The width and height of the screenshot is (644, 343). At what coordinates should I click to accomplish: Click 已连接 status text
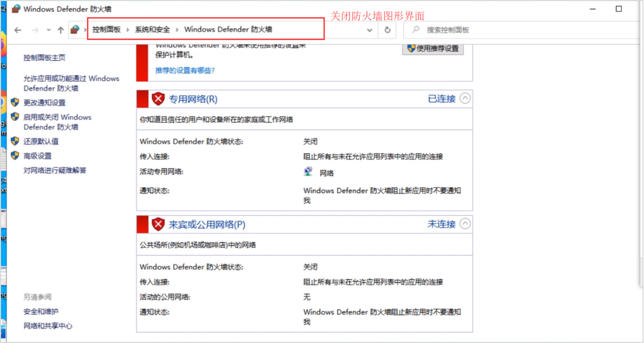(x=442, y=99)
